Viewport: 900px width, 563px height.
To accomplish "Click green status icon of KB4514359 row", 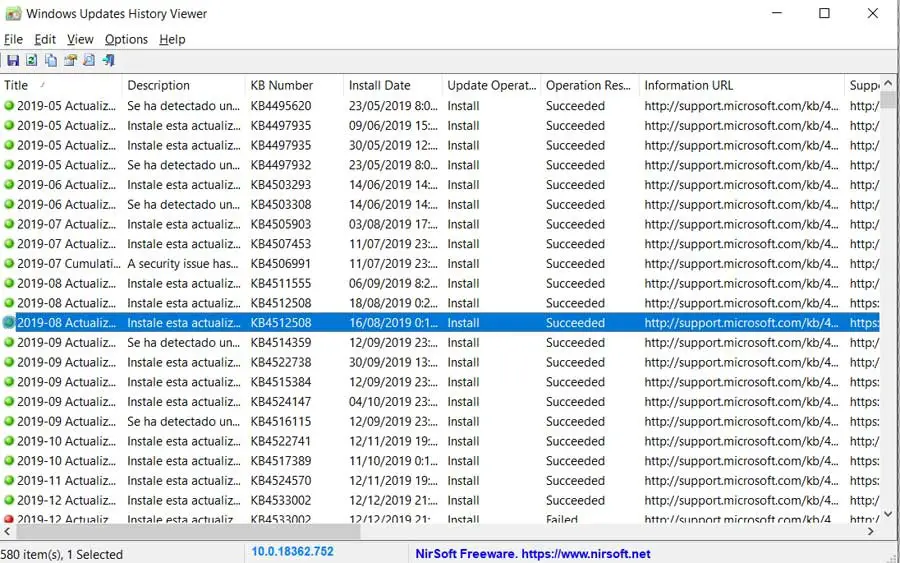I will click(9, 343).
